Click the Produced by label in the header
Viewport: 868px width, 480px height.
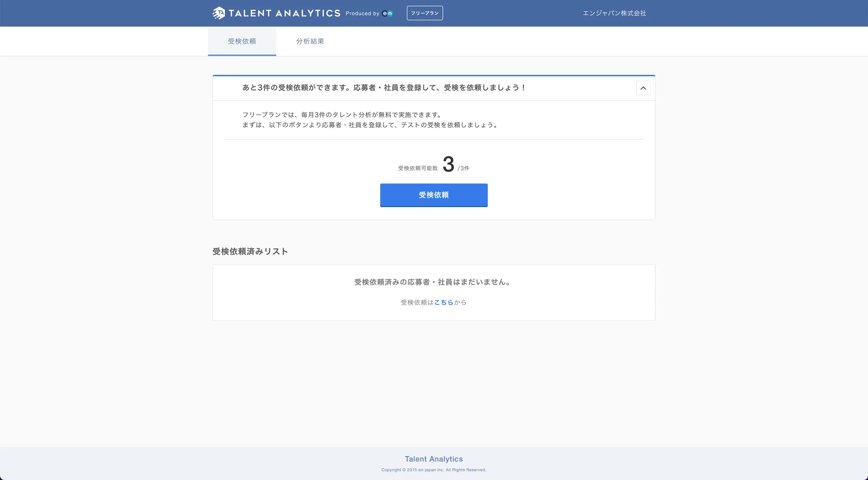[362, 13]
